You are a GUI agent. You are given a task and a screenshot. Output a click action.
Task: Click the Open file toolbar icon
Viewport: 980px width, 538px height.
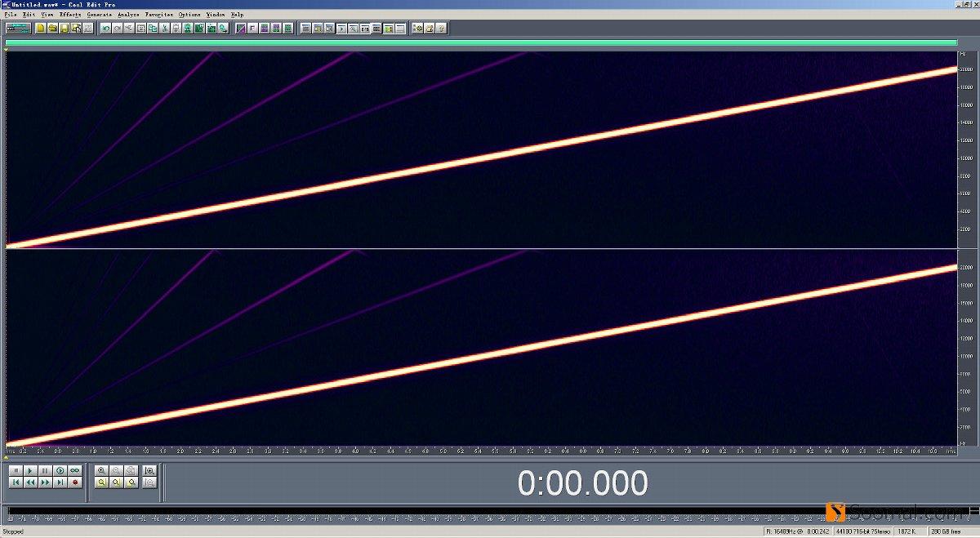coord(52,28)
